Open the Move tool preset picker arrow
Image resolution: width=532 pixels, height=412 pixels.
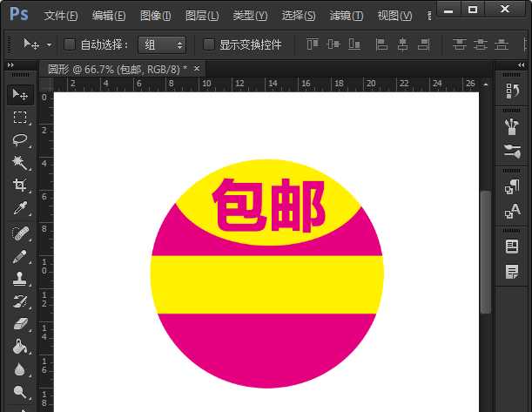50,44
